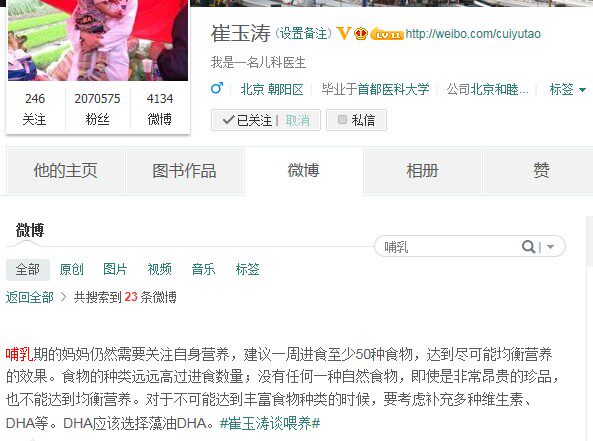
Task: Click the crown membership icon
Action: [361, 34]
